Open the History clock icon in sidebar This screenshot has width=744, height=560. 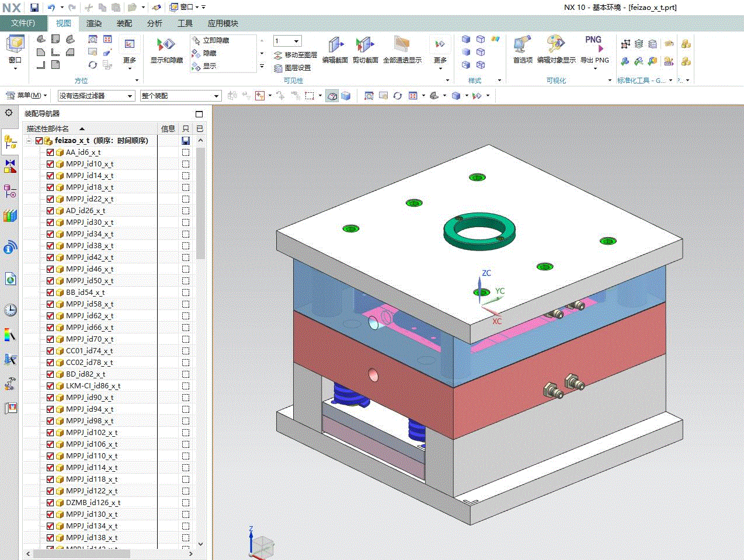10,310
